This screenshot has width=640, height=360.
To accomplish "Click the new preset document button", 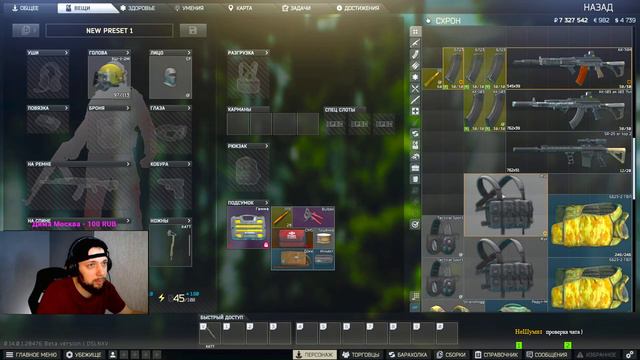I will pos(26,31).
